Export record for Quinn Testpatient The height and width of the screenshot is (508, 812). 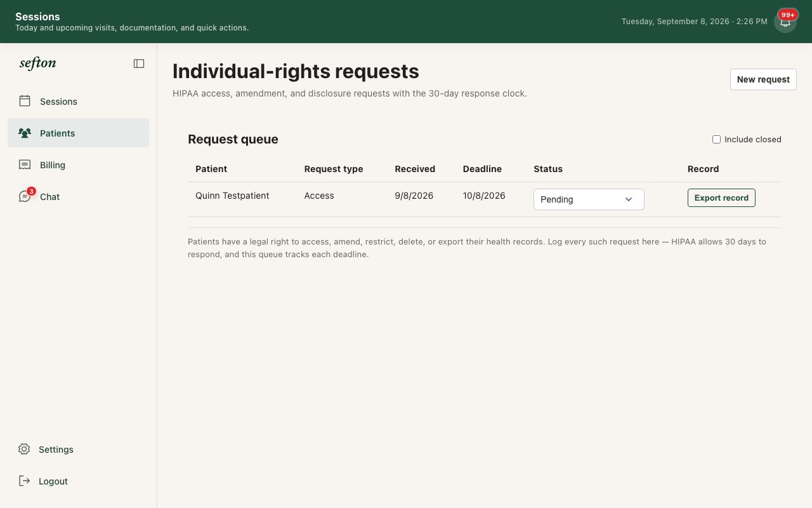click(x=721, y=197)
